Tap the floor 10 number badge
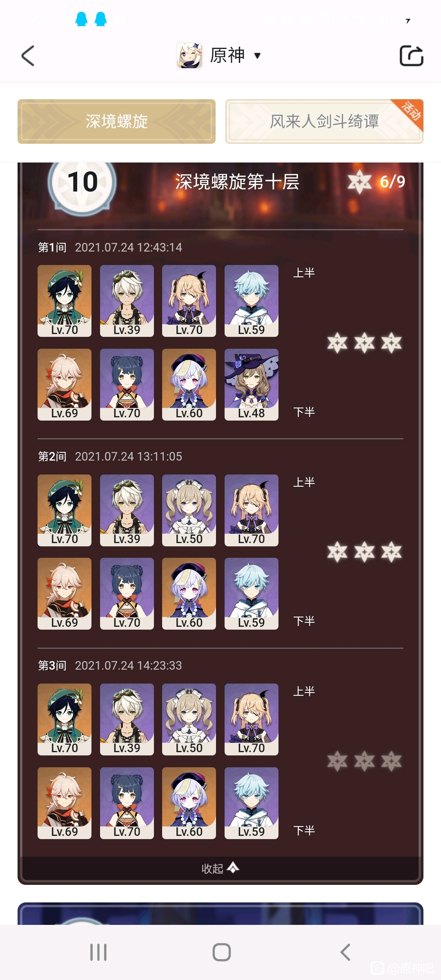This screenshot has width=441, height=980. [82, 182]
